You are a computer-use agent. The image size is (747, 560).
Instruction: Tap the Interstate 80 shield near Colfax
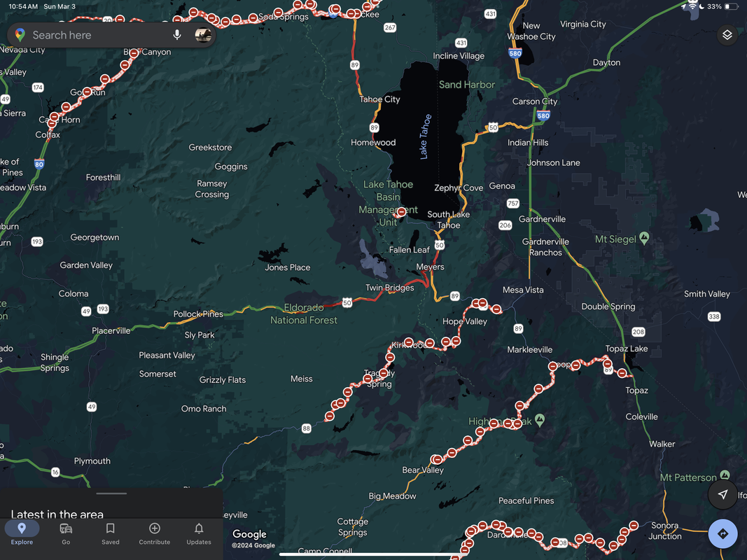[39, 164]
